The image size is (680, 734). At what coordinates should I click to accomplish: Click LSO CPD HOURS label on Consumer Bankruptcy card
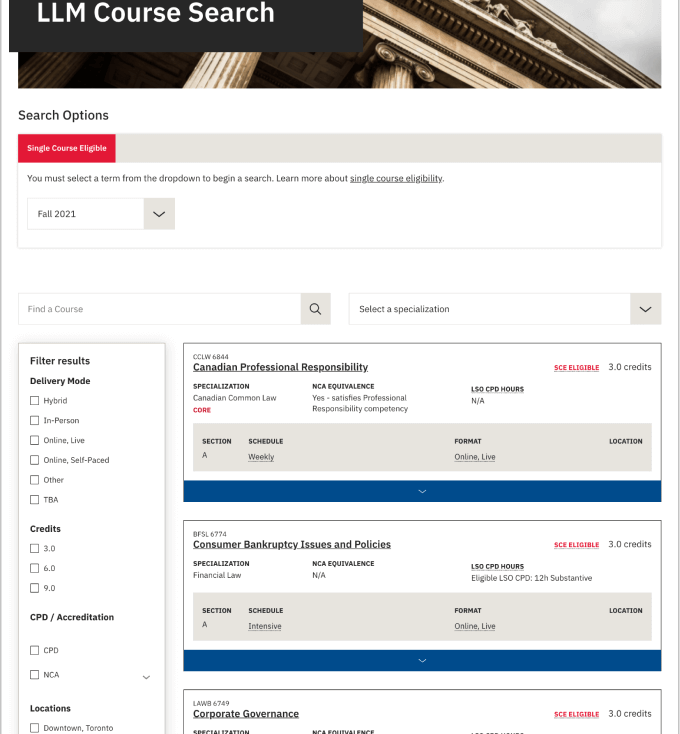click(x=497, y=566)
